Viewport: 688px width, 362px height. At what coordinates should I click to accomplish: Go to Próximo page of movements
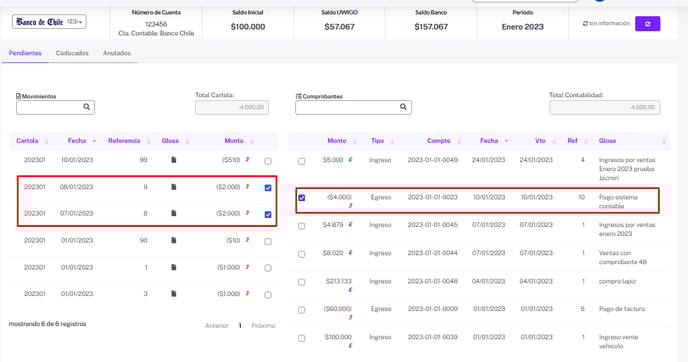point(263,326)
